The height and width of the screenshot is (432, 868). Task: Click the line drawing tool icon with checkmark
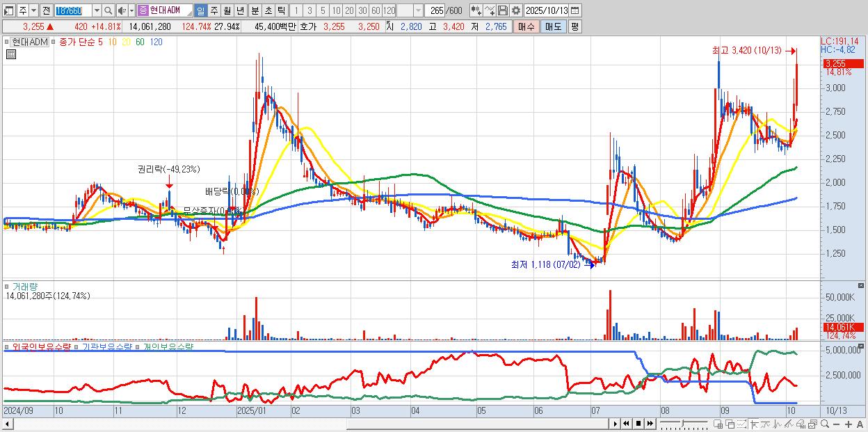click(x=489, y=10)
